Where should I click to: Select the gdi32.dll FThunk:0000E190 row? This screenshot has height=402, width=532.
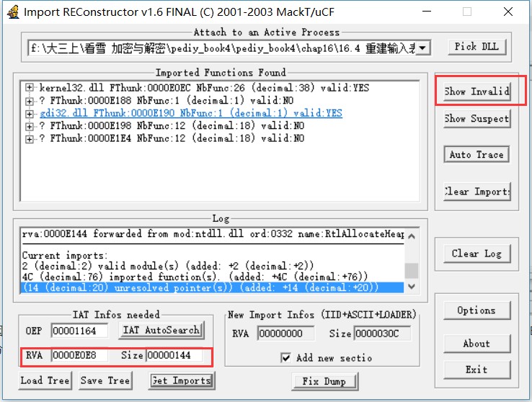(191, 113)
